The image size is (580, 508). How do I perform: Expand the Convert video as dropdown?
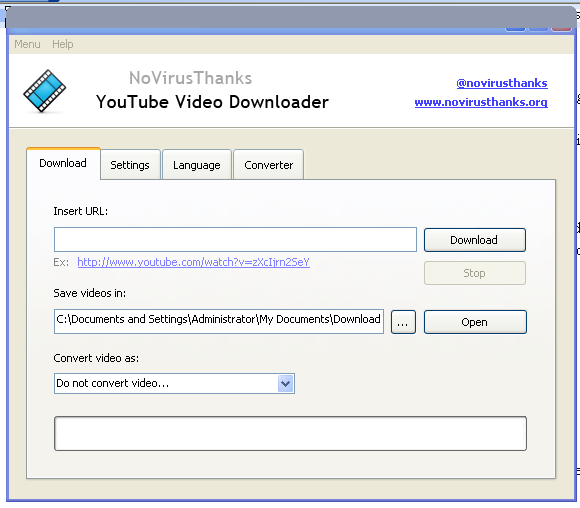tap(286, 383)
